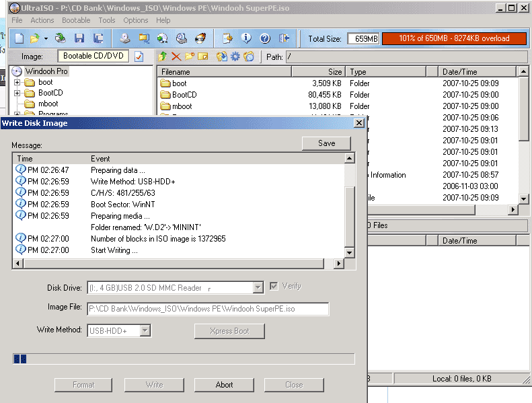Screen dimensions: 532x403
Task: Click the Rename icon
Action: pos(203,57)
